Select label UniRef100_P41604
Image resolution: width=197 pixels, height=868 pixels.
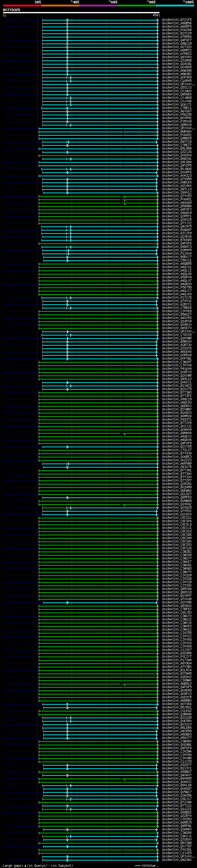pos(177,369)
